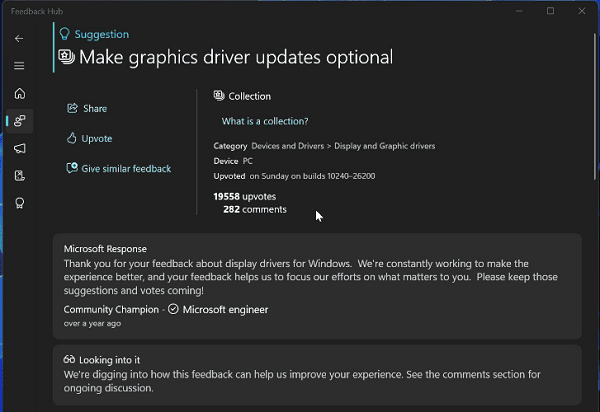Click the Upvoted on Sunday builds text
Viewport: 600px width, 412px height.
(x=294, y=176)
